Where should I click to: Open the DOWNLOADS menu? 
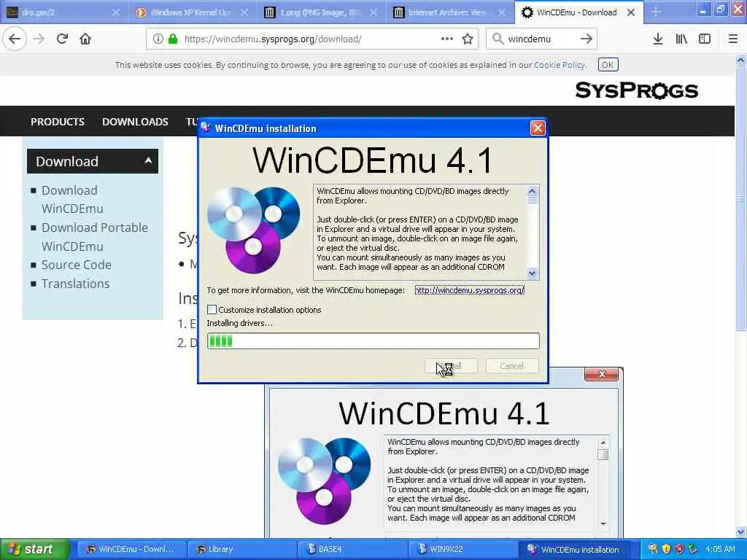(x=135, y=122)
